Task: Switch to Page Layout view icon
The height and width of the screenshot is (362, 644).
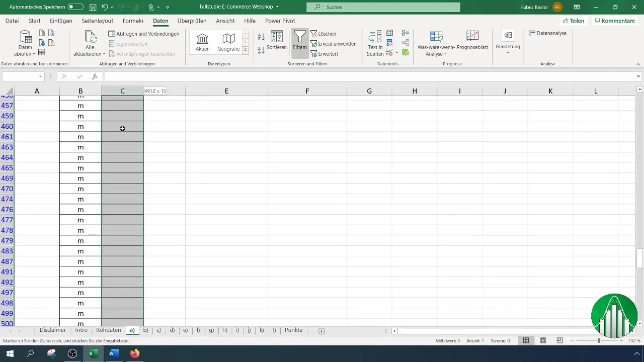Action: pos(543,340)
